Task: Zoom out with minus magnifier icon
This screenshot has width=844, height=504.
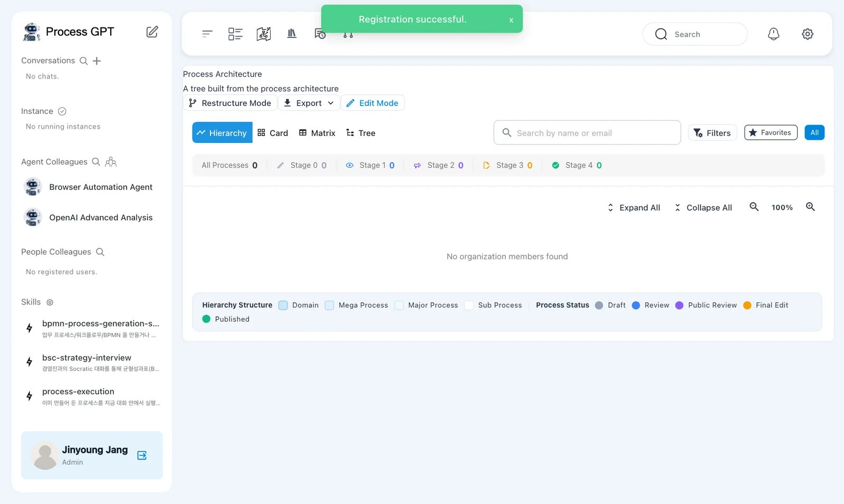Action: coord(754,207)
